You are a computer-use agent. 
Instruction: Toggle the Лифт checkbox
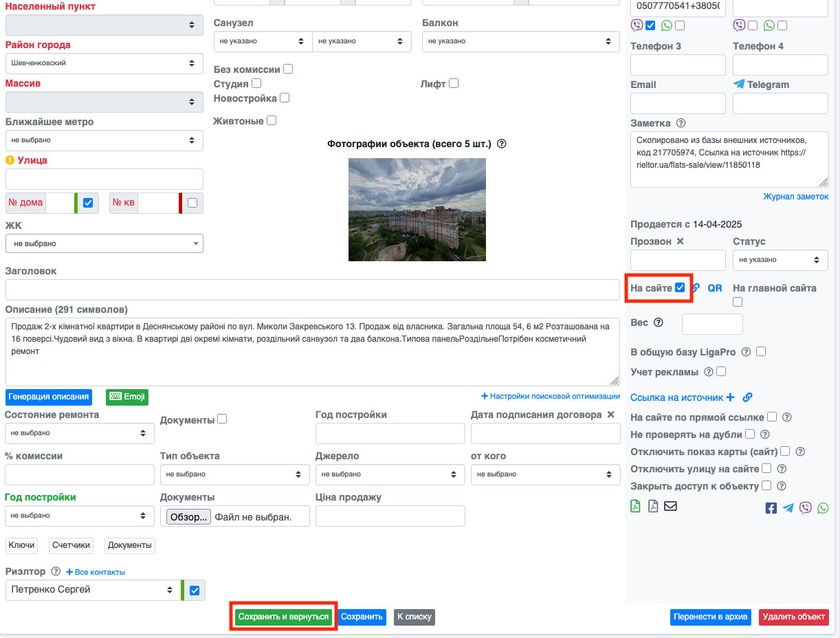tap(453, 83)
